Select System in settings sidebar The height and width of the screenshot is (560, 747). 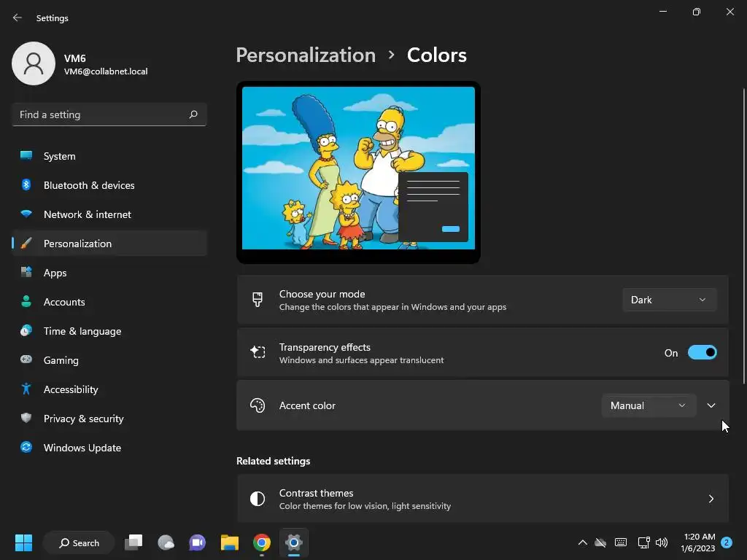pos(109,156)
